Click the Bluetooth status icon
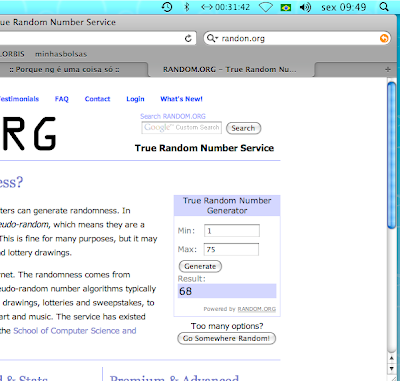Screen dimensions: 400x381 [187, 7]
